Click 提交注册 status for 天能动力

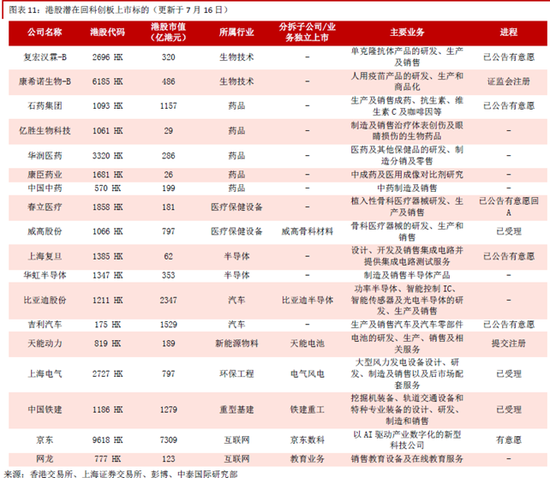click(509, 343)
